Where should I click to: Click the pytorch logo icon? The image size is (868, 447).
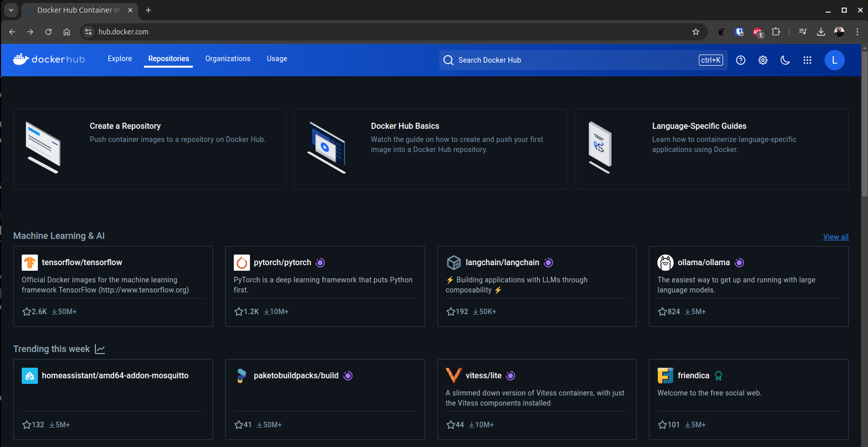[242, 263]
